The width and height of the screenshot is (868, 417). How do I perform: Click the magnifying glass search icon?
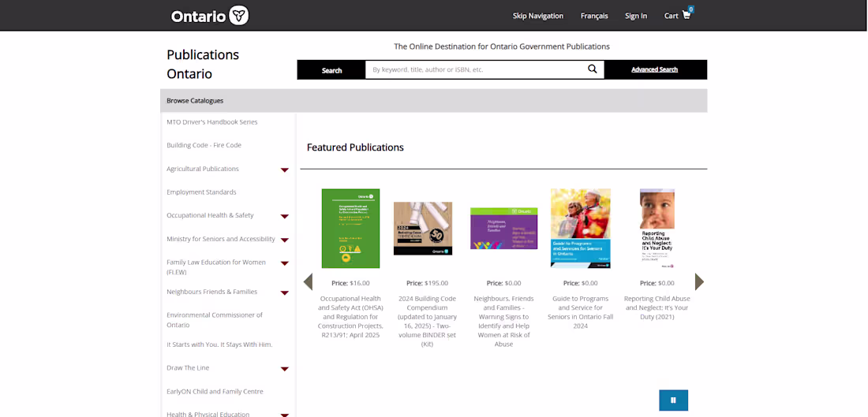click(x=593, y=69)
